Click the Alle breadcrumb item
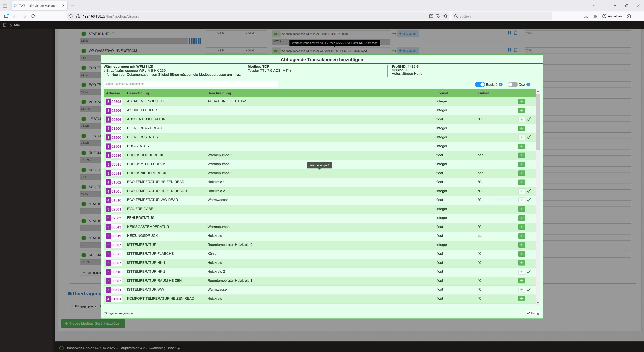 [x=17, y=25]
